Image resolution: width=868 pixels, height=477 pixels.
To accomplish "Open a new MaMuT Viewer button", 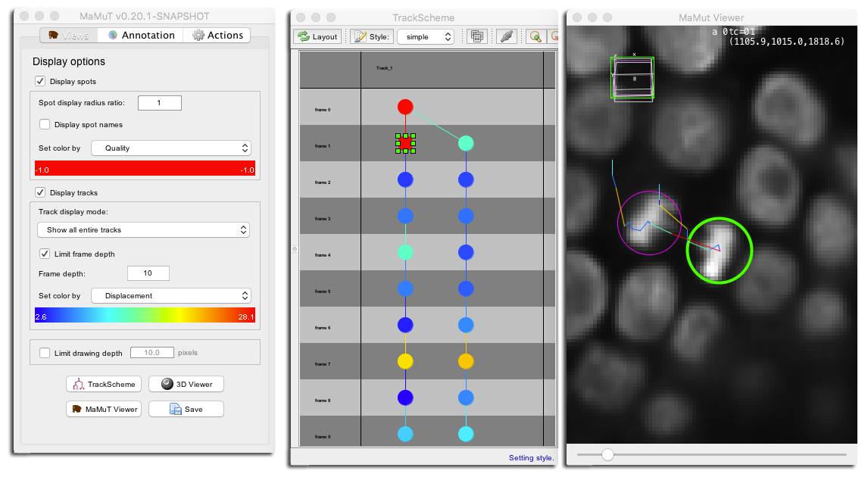I will tap(104, 409).
